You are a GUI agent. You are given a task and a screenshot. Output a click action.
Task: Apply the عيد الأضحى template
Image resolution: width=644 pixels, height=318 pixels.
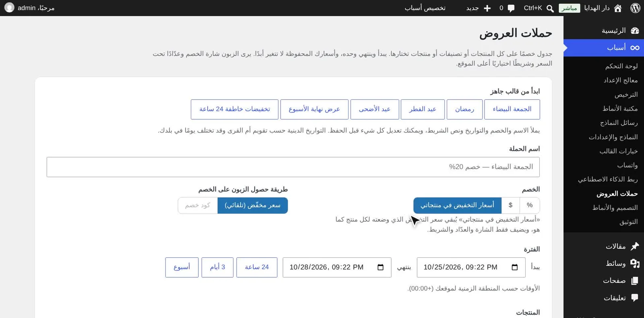[x=375, y=109]
